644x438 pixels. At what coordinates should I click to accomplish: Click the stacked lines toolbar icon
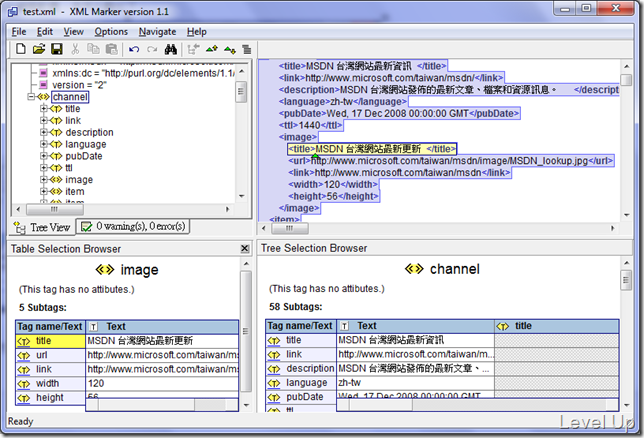point(246,50)
